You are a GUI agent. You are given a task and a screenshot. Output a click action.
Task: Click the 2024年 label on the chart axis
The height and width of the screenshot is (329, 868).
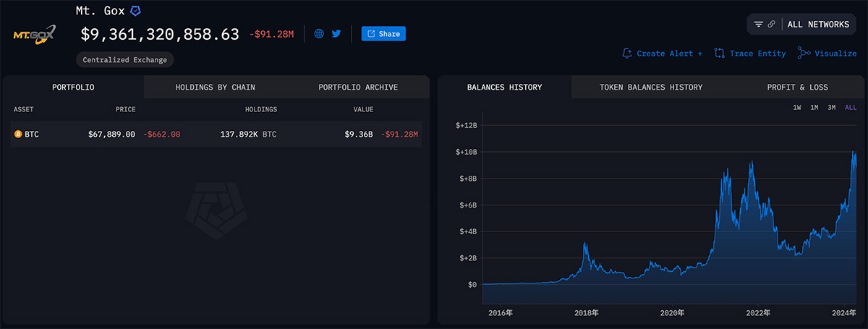coord(843,313)
